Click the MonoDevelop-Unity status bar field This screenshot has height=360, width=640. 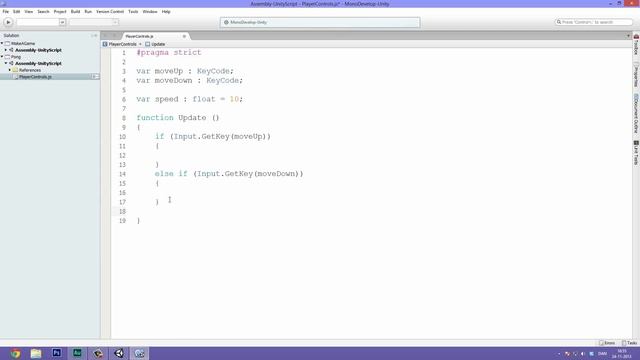320,22
